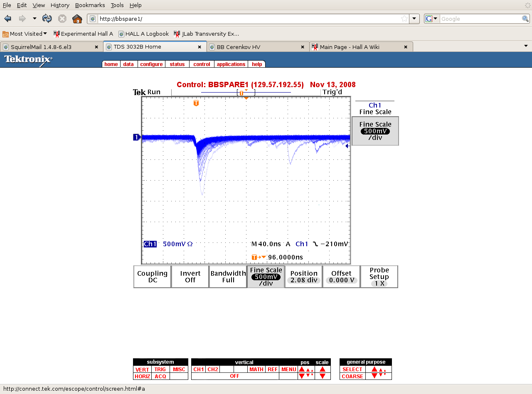
Task: Toggle REF waveform in vertical panel
Action: pos(272,370)
